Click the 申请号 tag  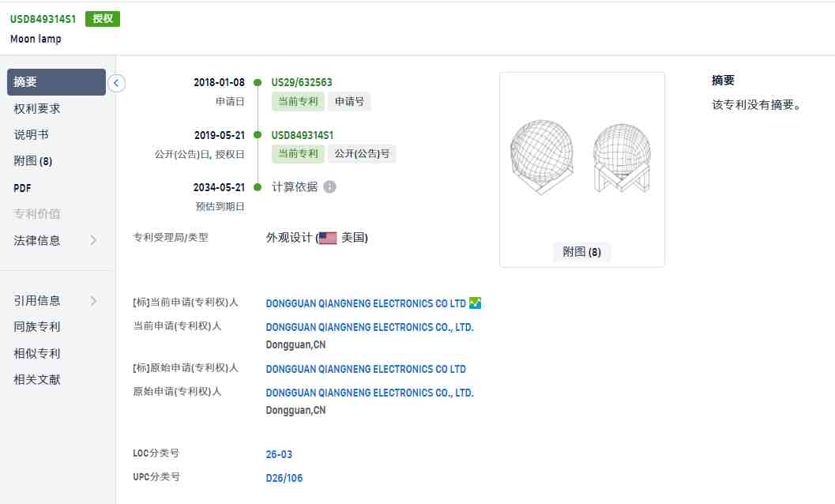[x=349, y=101]
